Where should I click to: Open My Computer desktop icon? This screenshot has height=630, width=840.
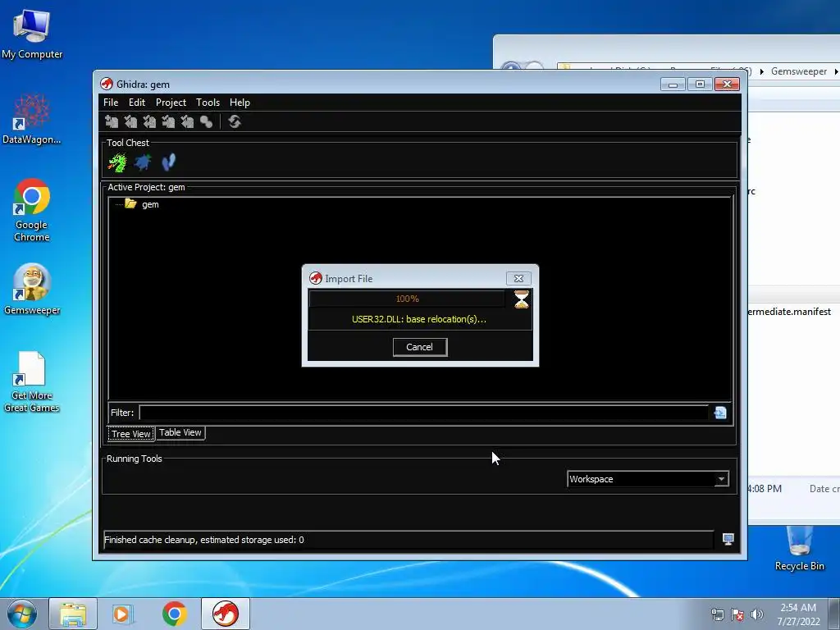click(32, 34)
